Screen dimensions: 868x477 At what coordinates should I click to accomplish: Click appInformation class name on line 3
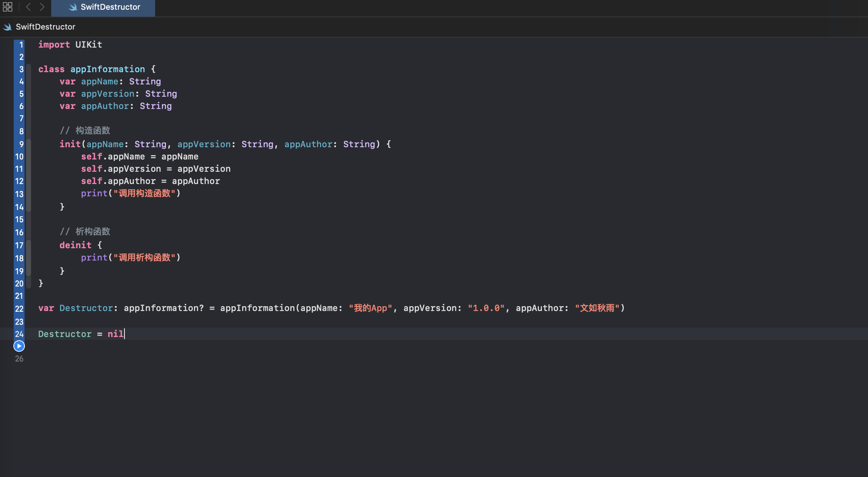click(108, 69)
